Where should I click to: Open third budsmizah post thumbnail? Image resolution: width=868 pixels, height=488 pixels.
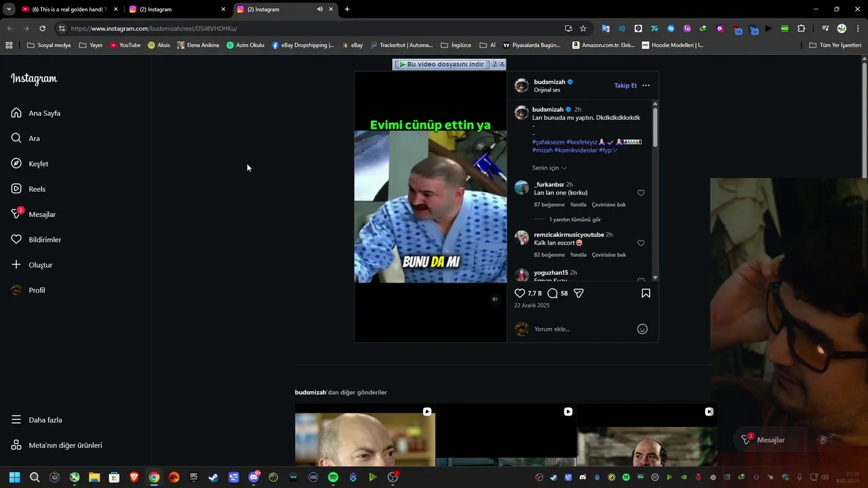click(x=647, y=435)
